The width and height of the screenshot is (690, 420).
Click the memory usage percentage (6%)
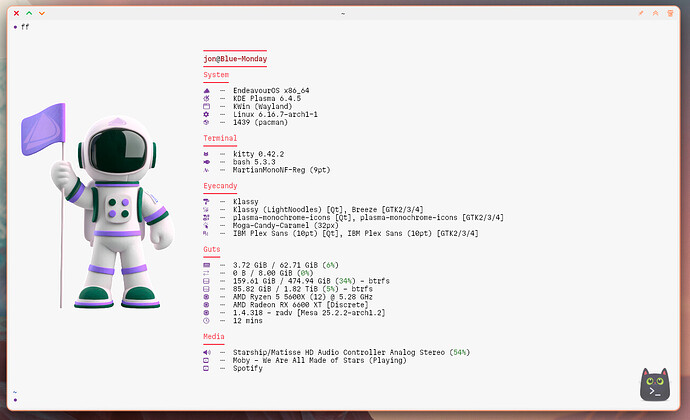[330, 265]
